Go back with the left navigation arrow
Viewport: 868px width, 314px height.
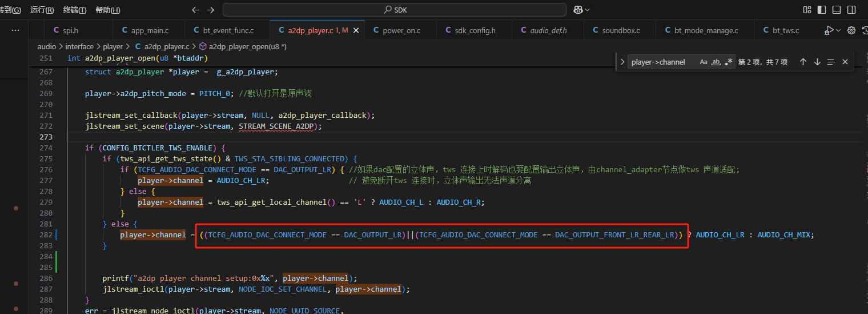[x=195, y=10]
